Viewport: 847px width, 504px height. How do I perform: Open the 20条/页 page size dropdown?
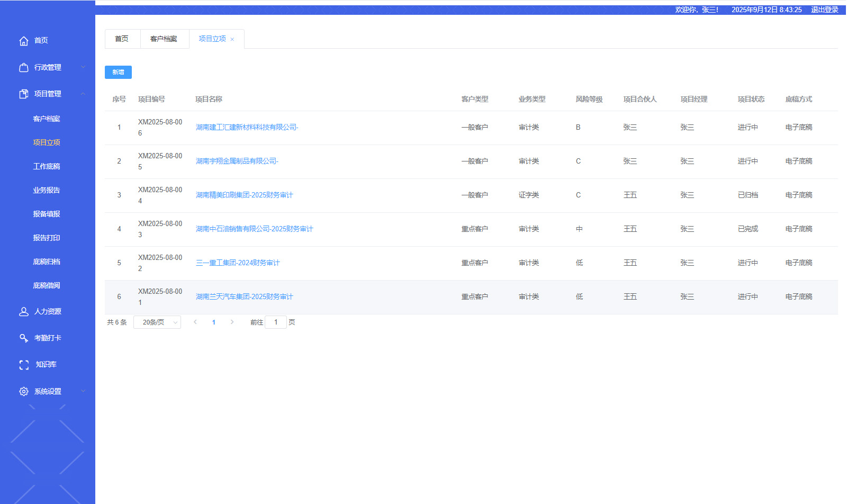[x=157, y=322]
